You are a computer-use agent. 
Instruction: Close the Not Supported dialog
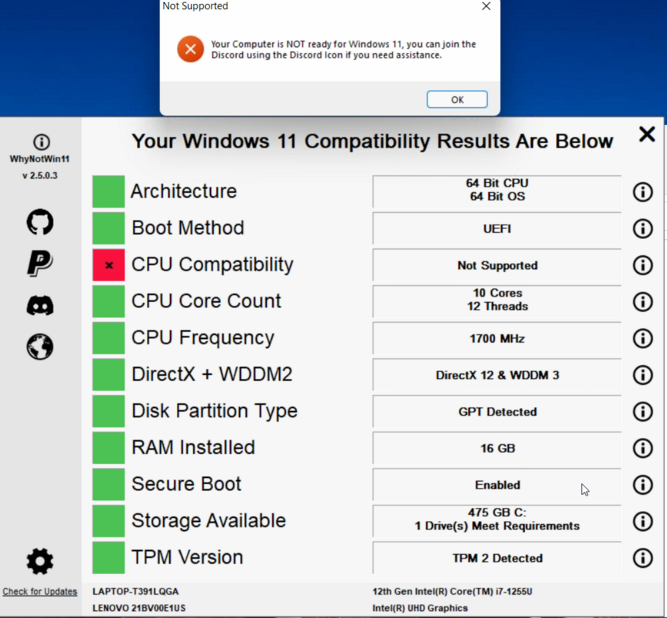pos(486,6)
